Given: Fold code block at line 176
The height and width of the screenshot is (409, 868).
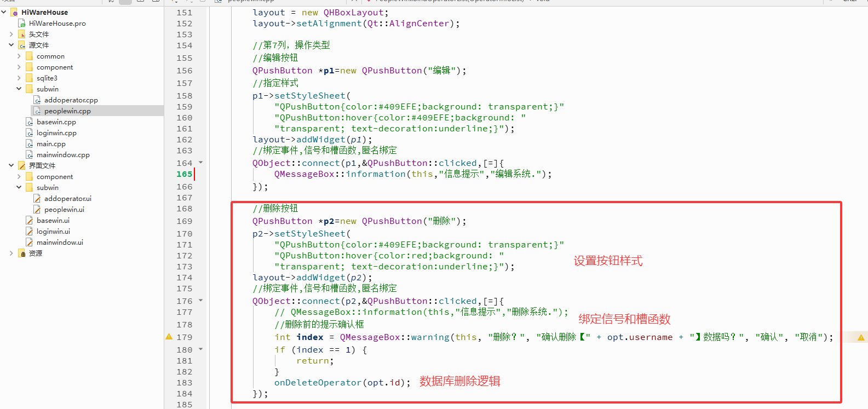Looking at the screenshot, I should pyautogui.click(x=201, y=301).
